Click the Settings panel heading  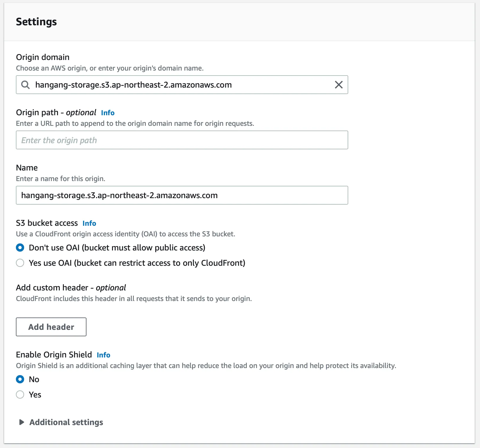click(36, 22)
